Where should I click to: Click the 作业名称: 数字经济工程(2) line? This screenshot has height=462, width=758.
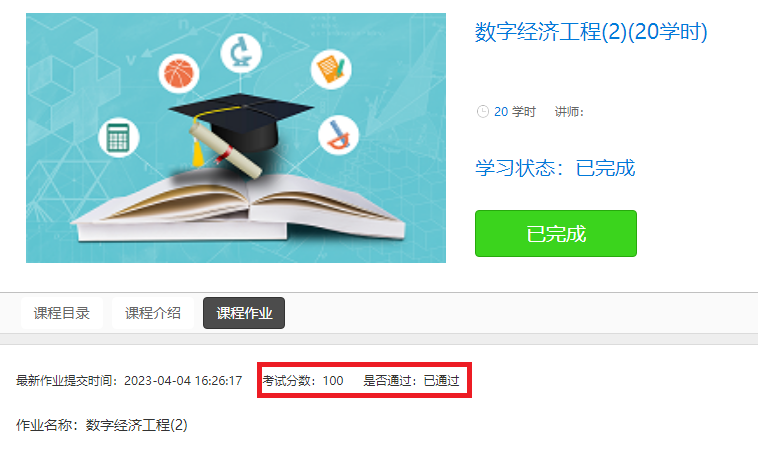pos(102,425)
